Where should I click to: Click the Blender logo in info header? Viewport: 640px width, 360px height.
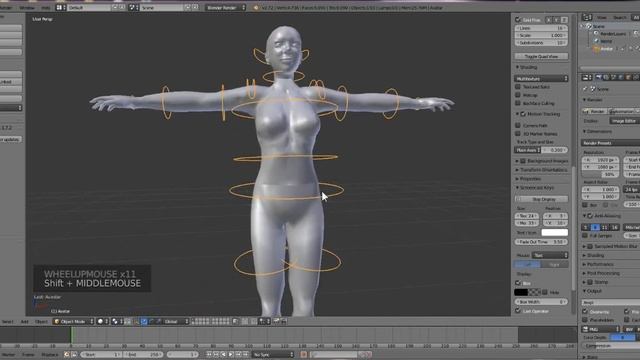[256, 8]
